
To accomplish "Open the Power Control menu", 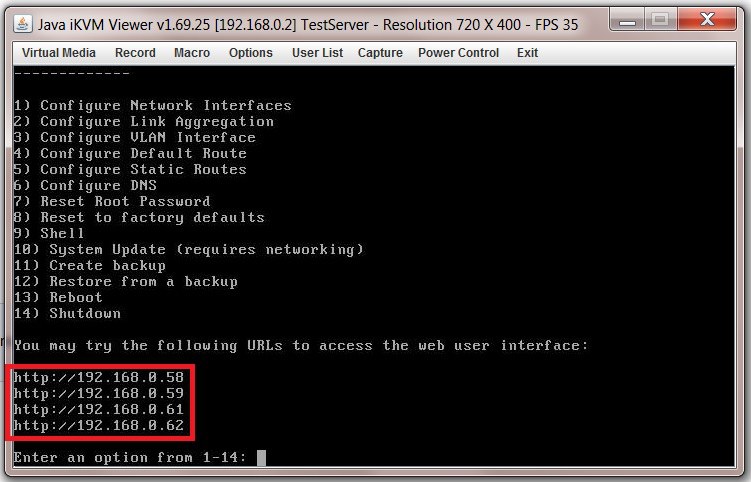I will [x=458, y=53].
